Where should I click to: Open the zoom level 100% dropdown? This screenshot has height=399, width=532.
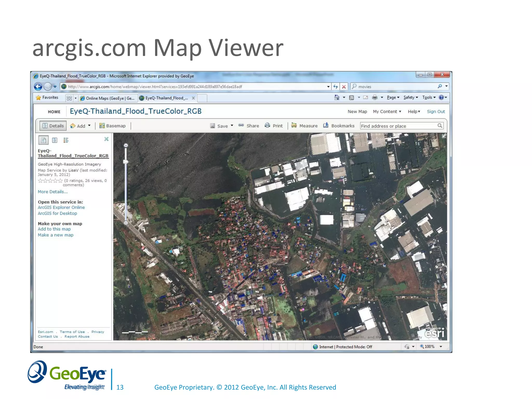pos(441,347)
